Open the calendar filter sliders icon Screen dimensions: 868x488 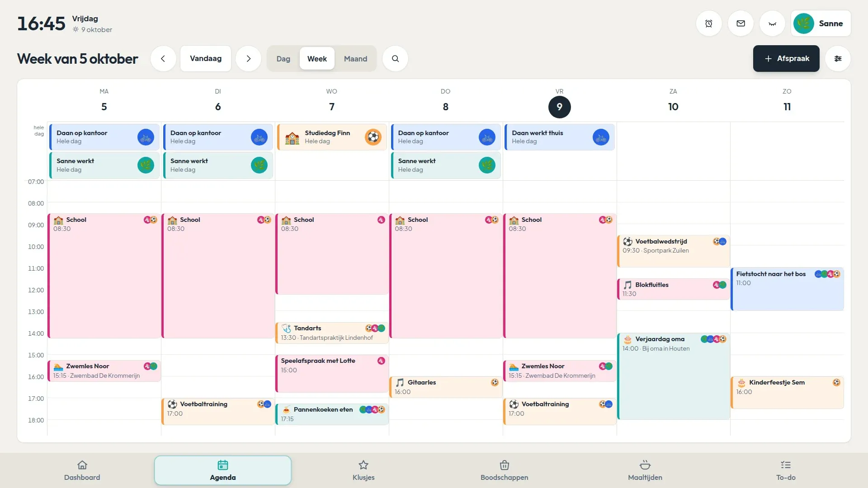pyautogui.click(x=838, y=59)
